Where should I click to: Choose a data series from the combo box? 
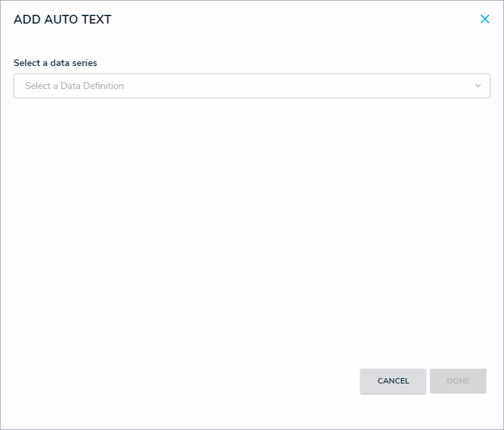click(x=251, y=86)
